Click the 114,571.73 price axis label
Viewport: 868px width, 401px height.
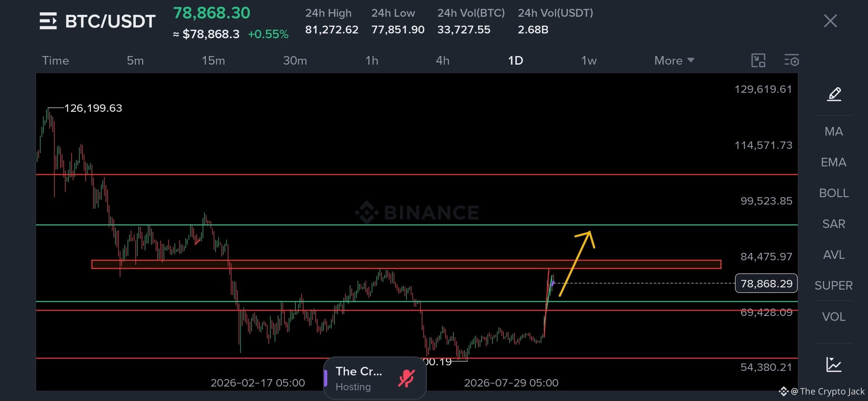(x=763, y=145)
